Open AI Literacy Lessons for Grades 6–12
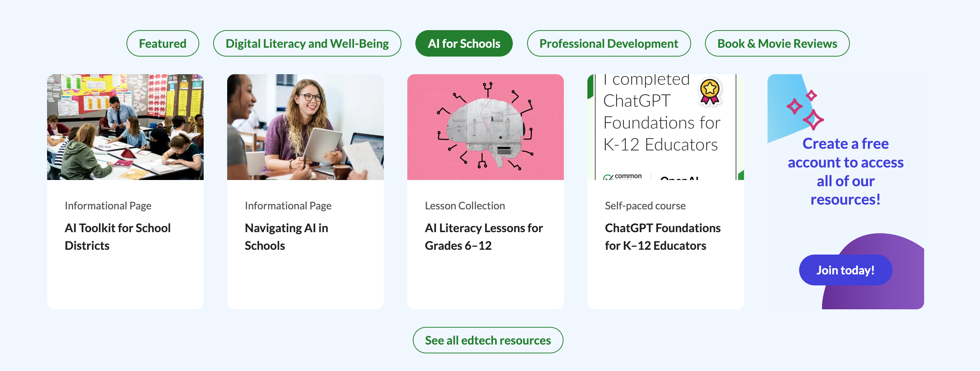 tap(483, 237)
